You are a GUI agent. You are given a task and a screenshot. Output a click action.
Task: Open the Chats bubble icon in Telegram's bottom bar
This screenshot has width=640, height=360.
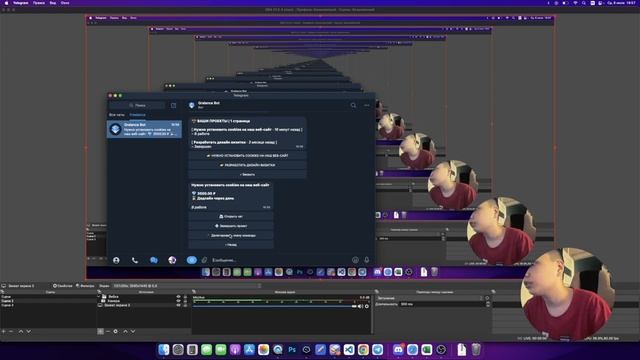click(x=153, y=260)
